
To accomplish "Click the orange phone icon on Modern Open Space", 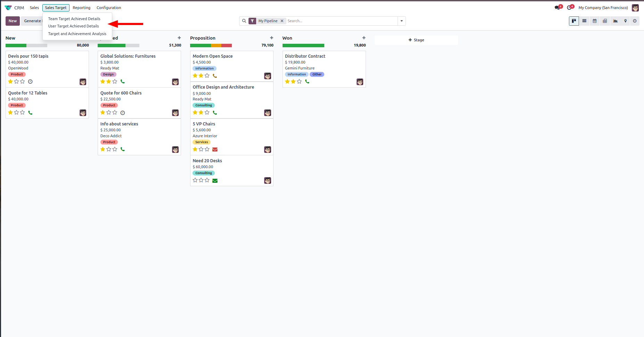I will [215, 76].
